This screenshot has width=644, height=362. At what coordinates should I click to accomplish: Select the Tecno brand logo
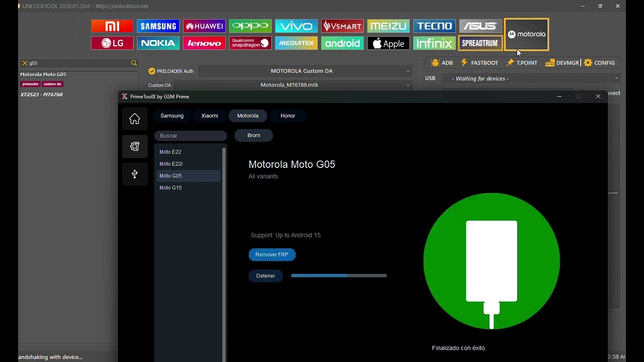434,26
